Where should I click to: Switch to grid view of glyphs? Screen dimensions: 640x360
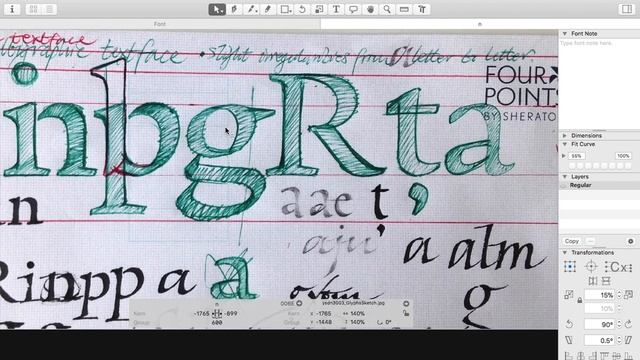(33, 9)
